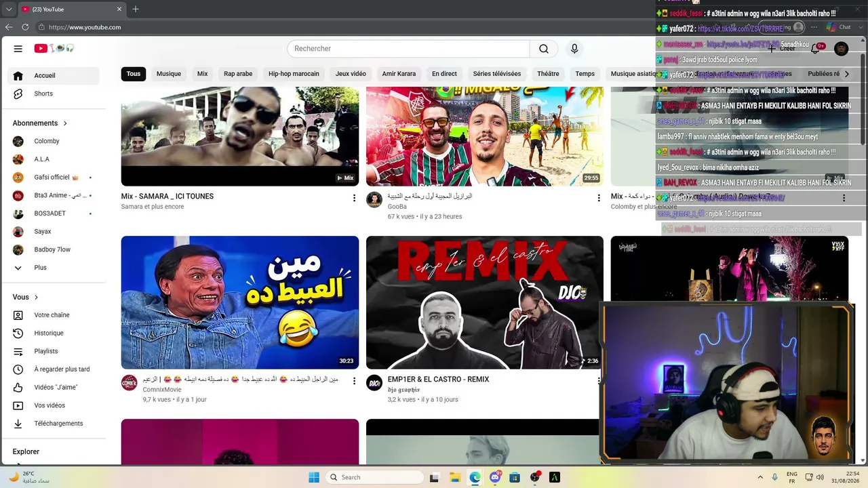
Task: Play the GooBa Brazil beach video thumbnail
Action: (485, 136)
